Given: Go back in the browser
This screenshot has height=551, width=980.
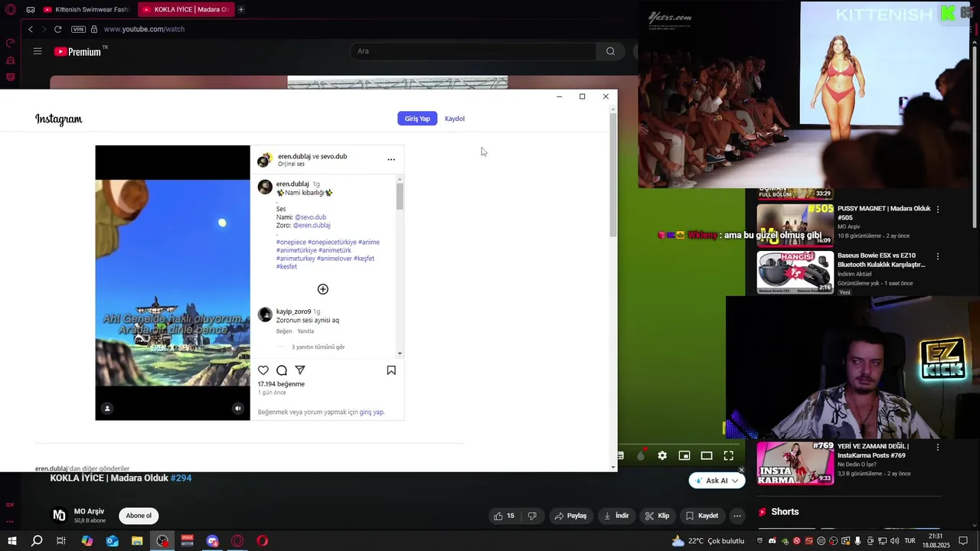Looking at the screenshot, I should [x=31, y=29].
